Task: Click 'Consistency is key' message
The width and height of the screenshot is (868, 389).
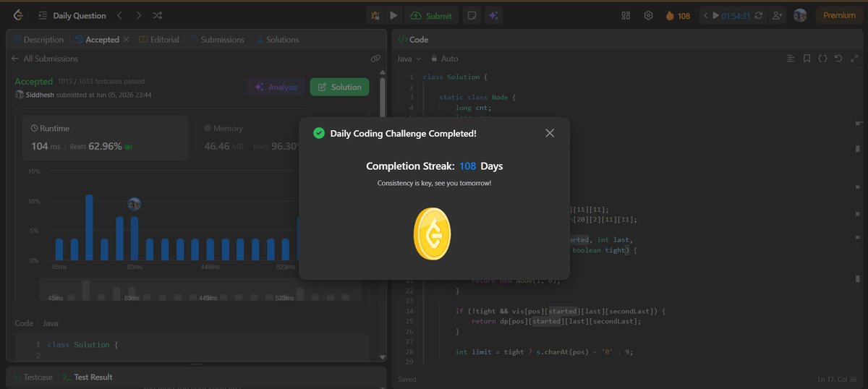Action: (x=434, y=183)
